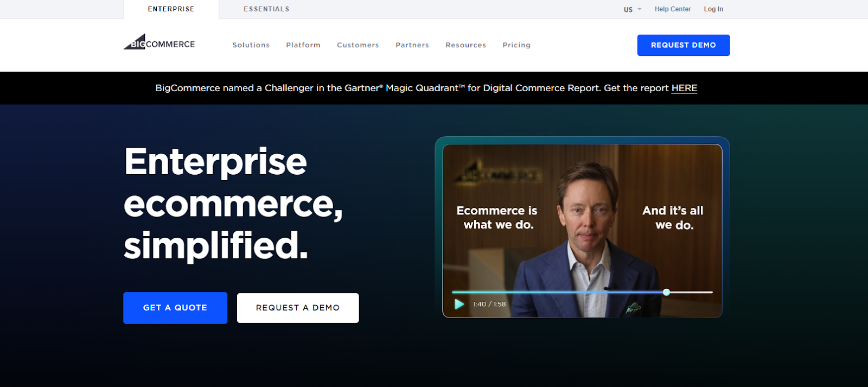Open the US region dropdown arrow

pos(640,9)
